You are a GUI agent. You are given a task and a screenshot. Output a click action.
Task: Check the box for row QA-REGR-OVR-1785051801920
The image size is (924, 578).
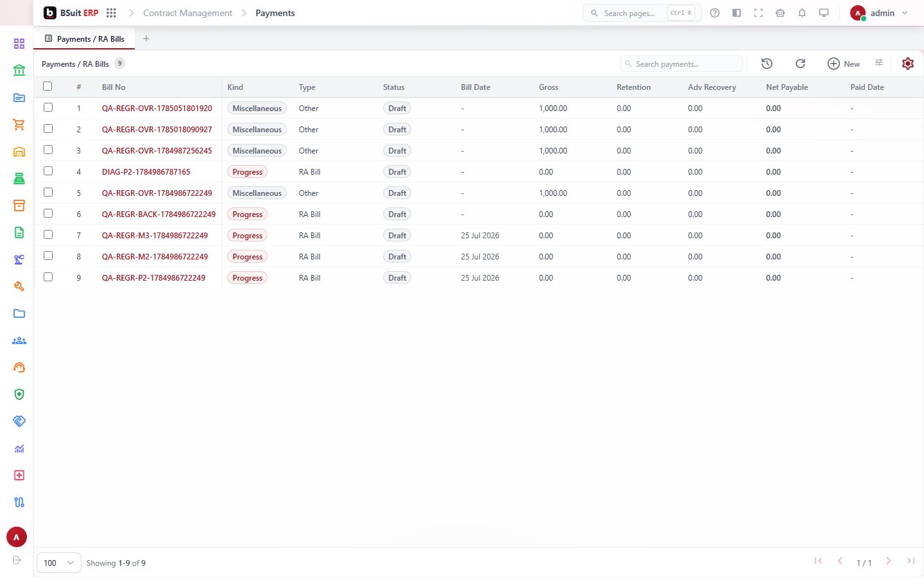point(48,107)
